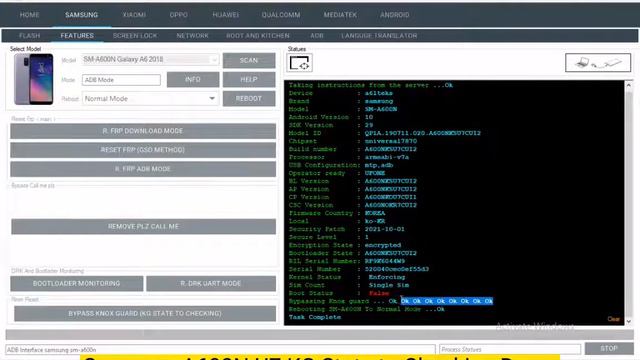Open the OPPO tab
This screenshot has height=360, width=640.
pos(178,15)
